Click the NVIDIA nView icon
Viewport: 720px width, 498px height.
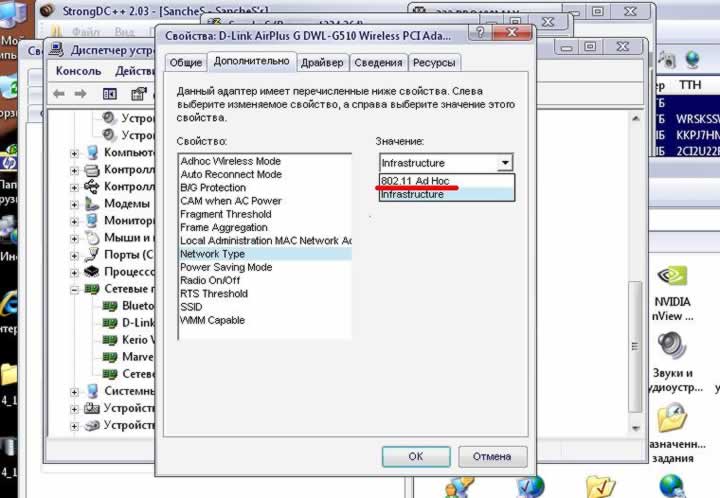(x=672, y=276)
